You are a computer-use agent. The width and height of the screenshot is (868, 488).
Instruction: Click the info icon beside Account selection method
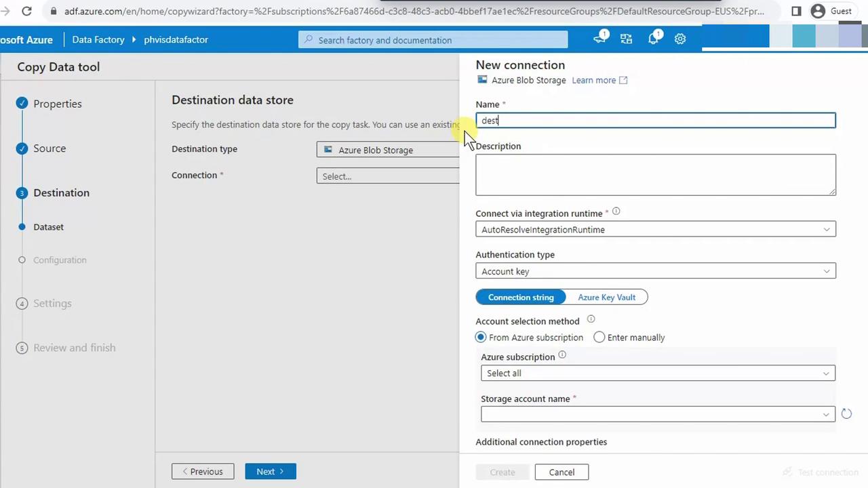pos(591,320)
